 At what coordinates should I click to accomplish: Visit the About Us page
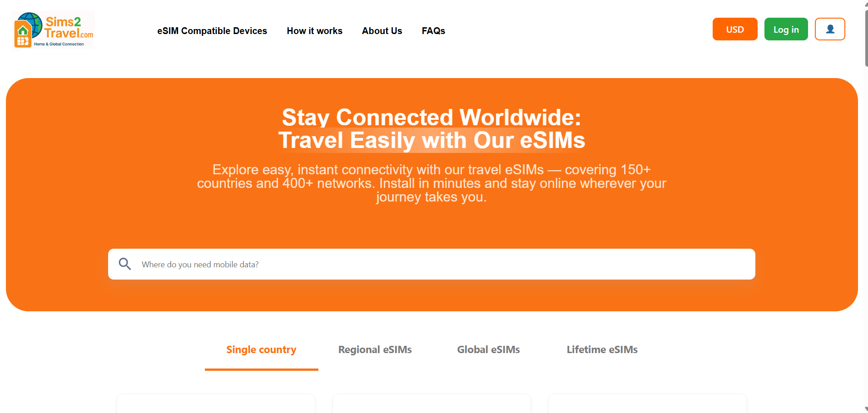click(x=382, y=31)
